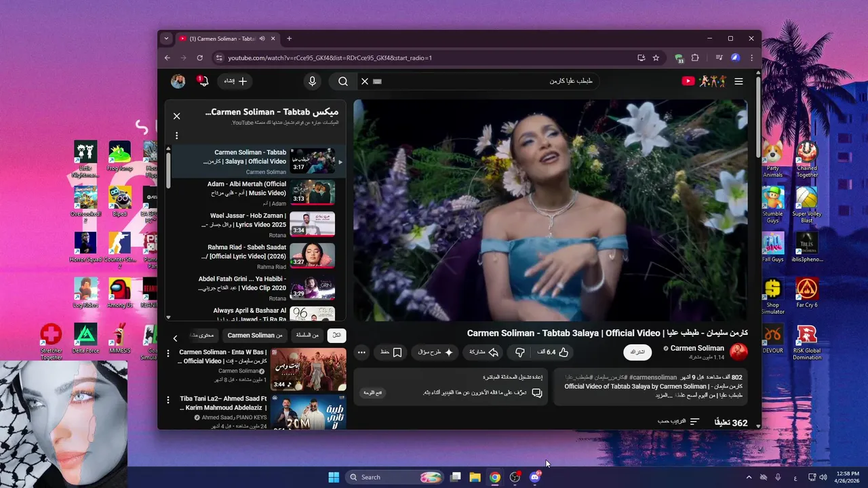The image size is (868, 488).
Task: Open the Chrome extensions puzzle icon
Action: [x=695, y=58]
